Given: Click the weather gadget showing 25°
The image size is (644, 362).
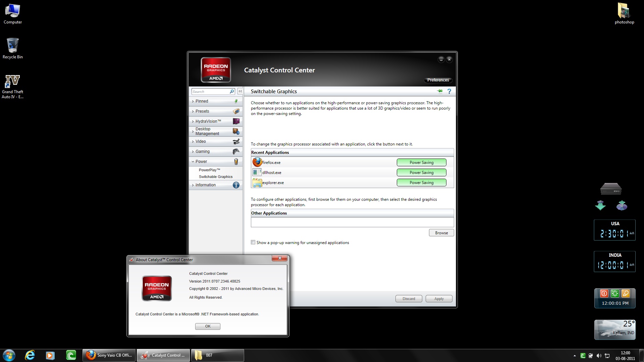Looking at the screenshot, I should tap(615, 329).
